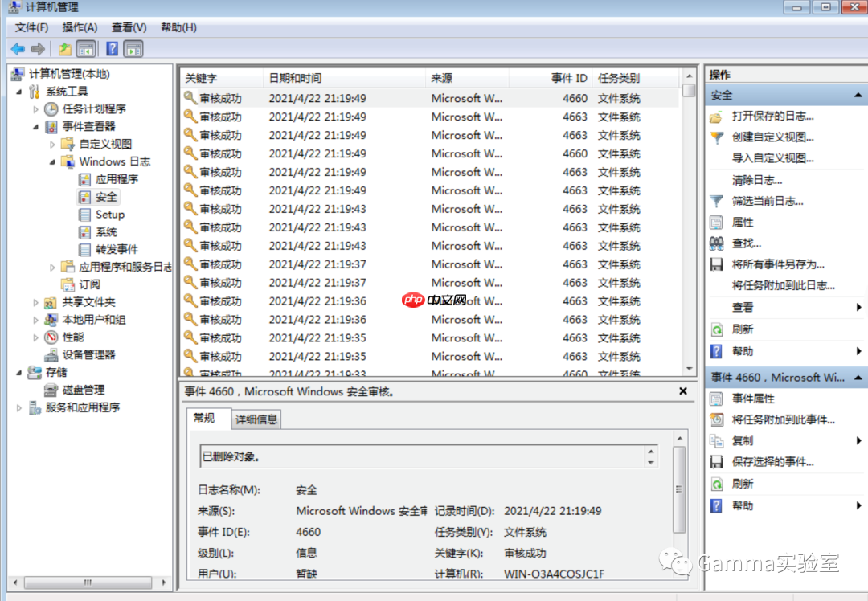Click 将所有事件另存为 action

point(778,264)
